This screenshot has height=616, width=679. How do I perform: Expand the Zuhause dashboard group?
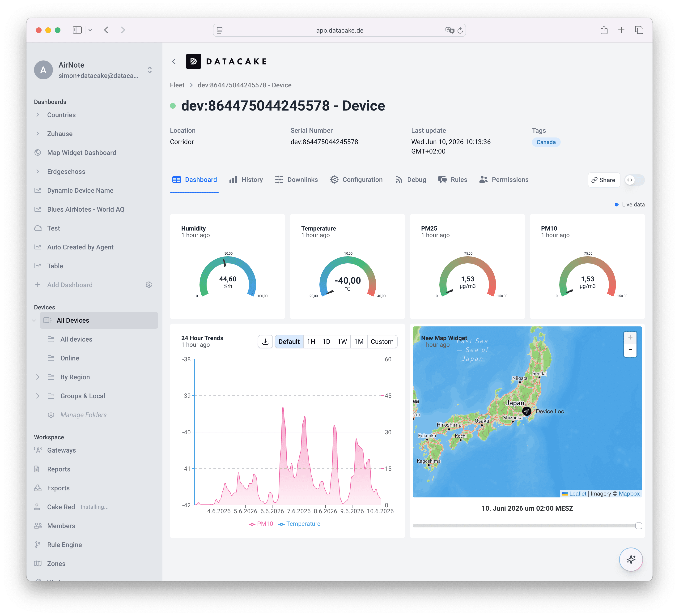click(38, 134)
